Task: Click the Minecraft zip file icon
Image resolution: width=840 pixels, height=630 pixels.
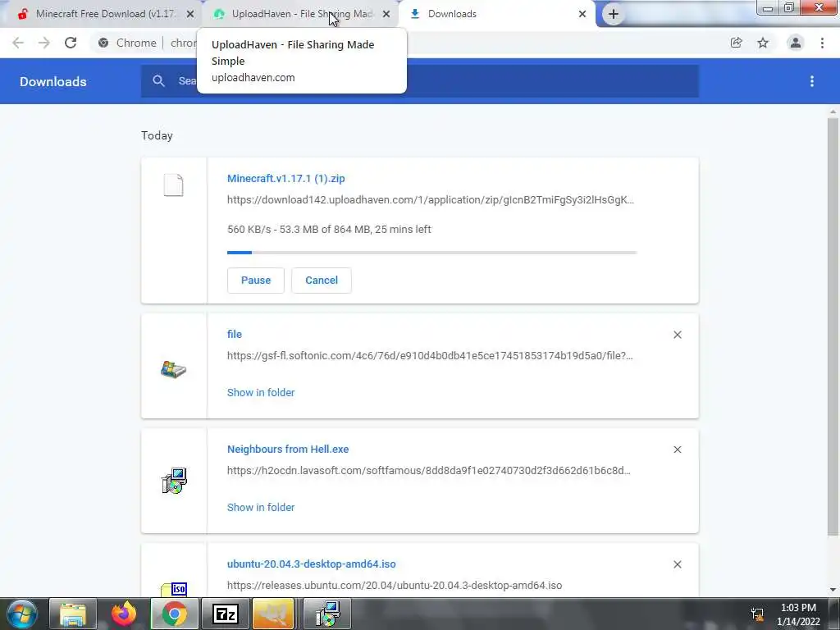Action: (174, 185)
